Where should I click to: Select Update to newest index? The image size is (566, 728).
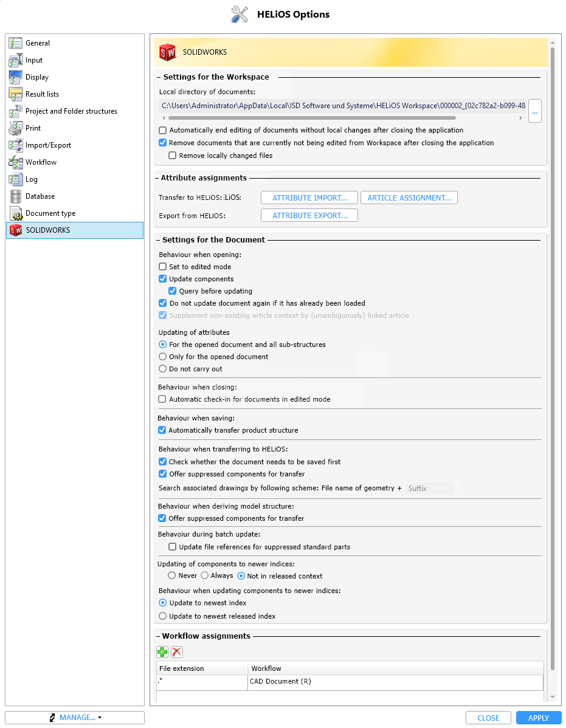[162, 603]
